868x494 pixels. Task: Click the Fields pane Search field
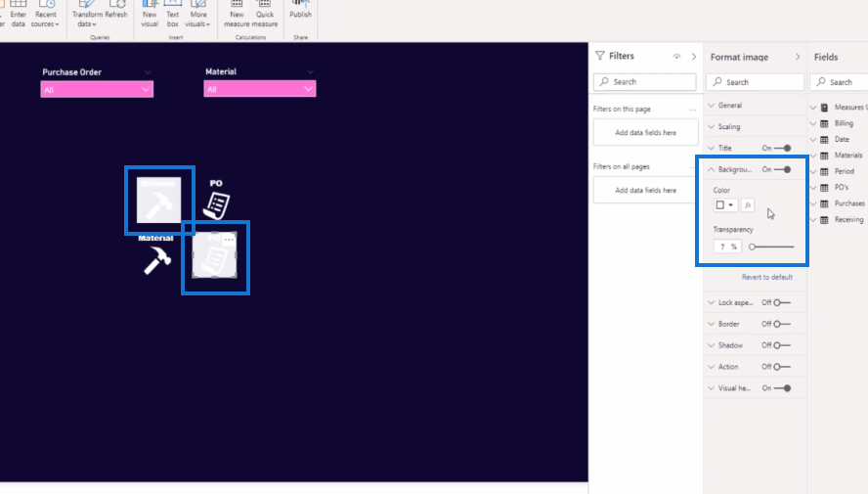coord(841,82)
